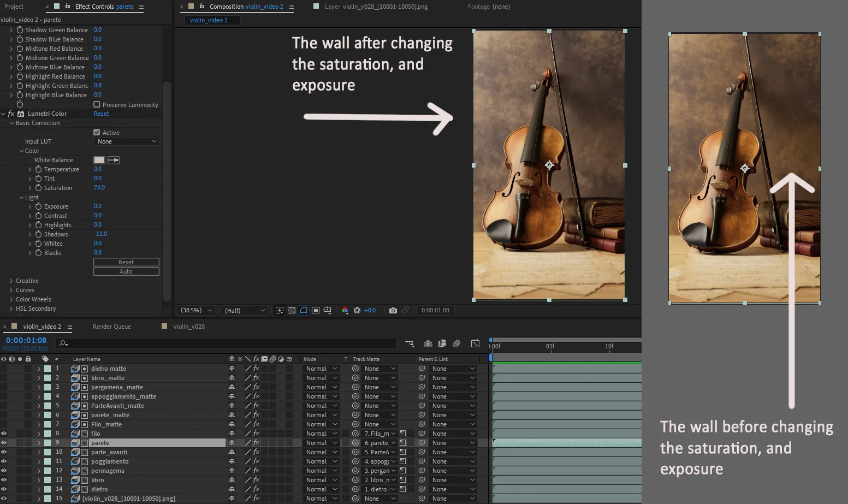Open composition mini-flowchart icon in timeline
848x504 pixels.
click(x=410, y=343)
